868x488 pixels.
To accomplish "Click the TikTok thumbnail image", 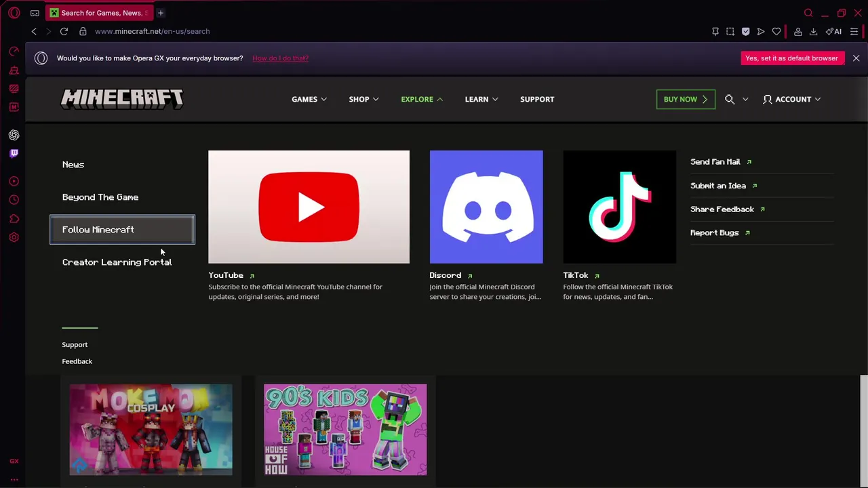I will pos(619,207).
